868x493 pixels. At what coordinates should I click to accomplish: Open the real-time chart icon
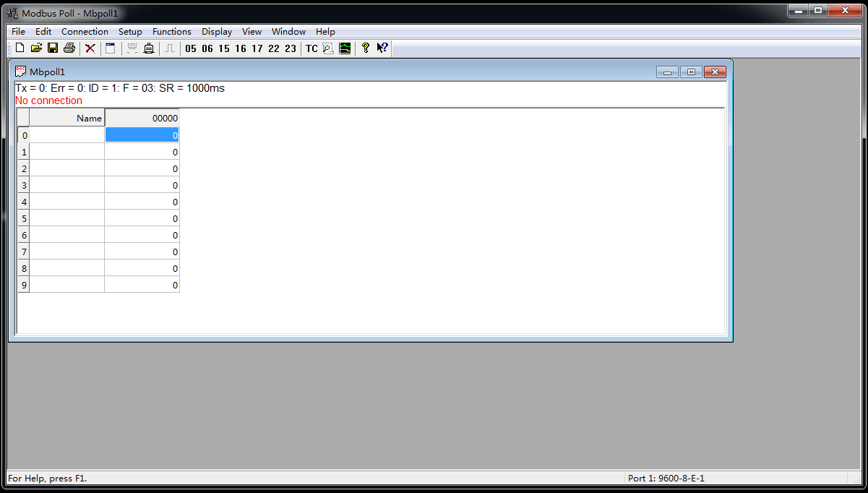[x=345, y=48]
